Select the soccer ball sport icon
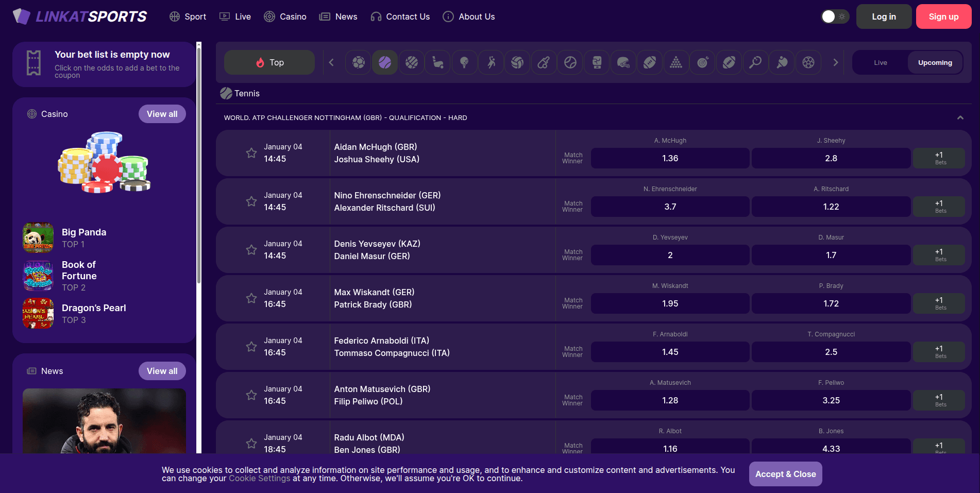This screenshot has height=493, width=980. [x=358, y=62]
